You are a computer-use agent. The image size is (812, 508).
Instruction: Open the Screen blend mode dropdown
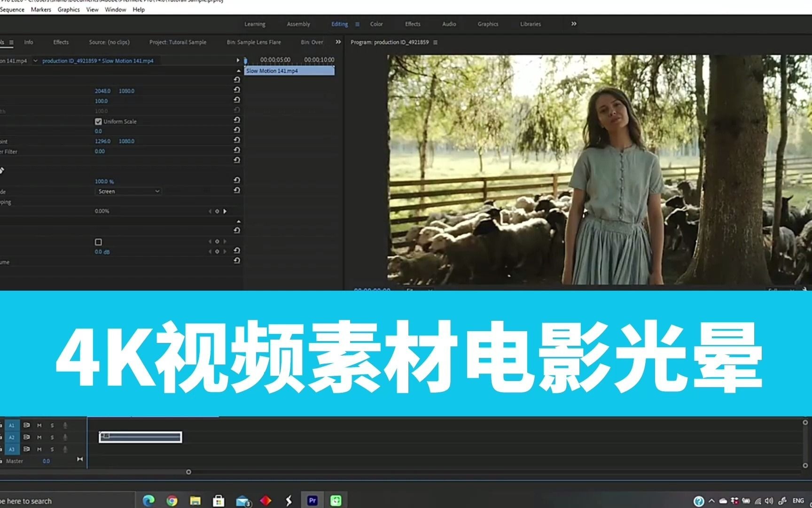(128, 191)
